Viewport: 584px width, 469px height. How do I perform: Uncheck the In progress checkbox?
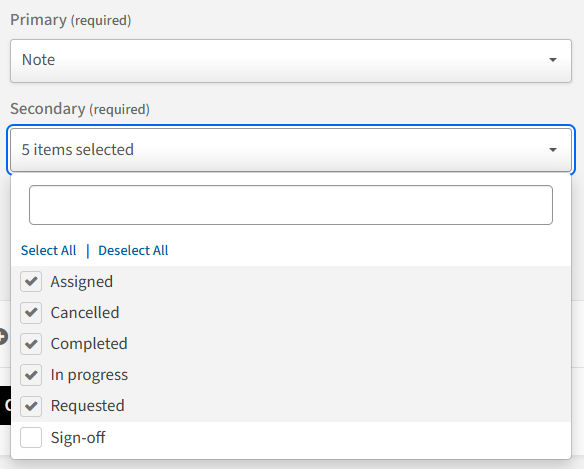(x=31, y=374)
